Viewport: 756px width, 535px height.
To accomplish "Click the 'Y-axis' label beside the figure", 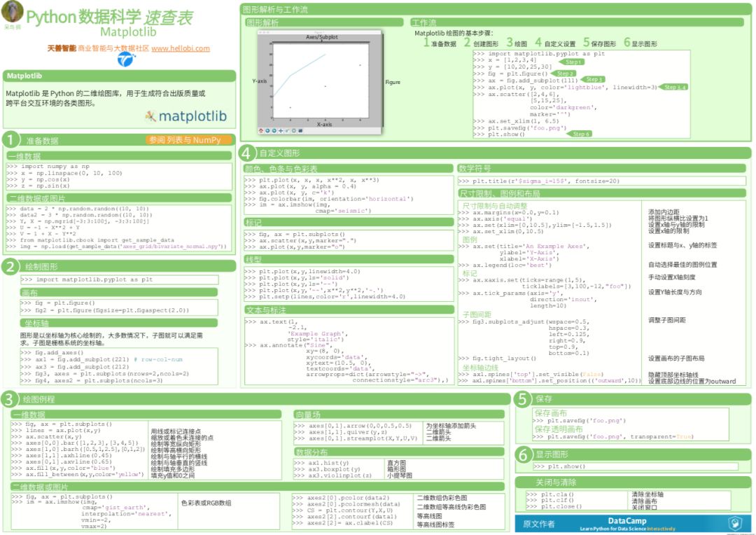I will tap(260, 81).
